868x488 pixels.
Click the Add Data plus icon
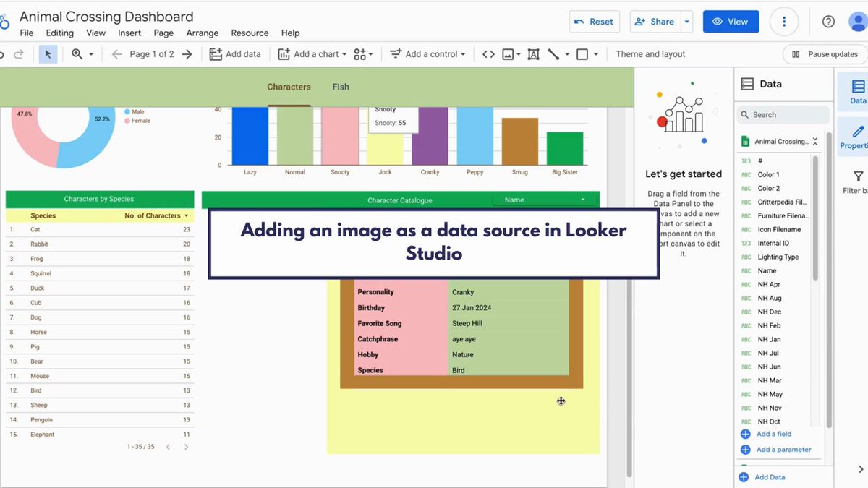click(744, 477)
